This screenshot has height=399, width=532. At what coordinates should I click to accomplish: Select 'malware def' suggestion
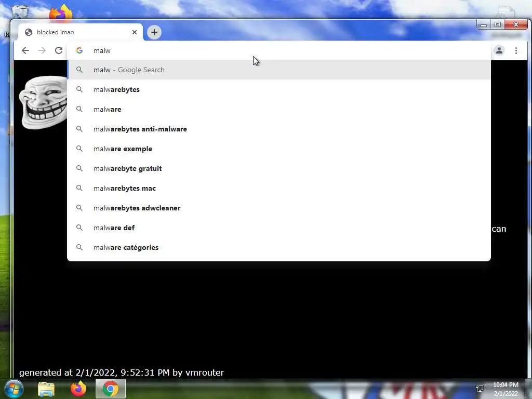(x=279, y=228)
